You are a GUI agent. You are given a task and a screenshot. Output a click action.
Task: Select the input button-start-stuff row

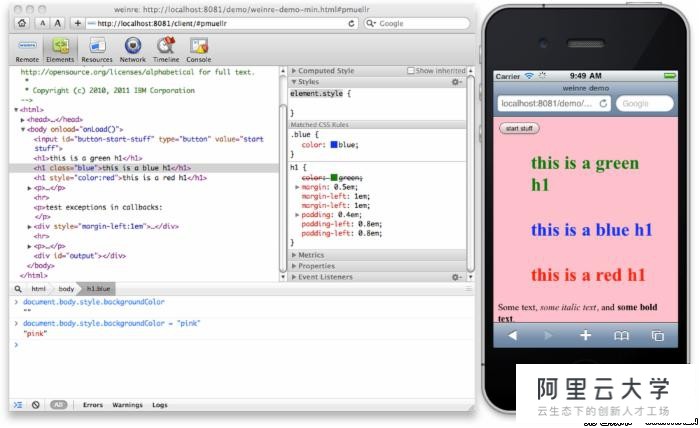click(x=143, y=143)
